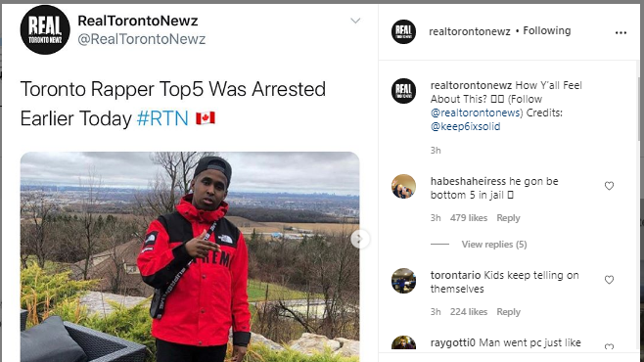
Task: Like the torontario comment heart
Action: click(x=609, y=280)
